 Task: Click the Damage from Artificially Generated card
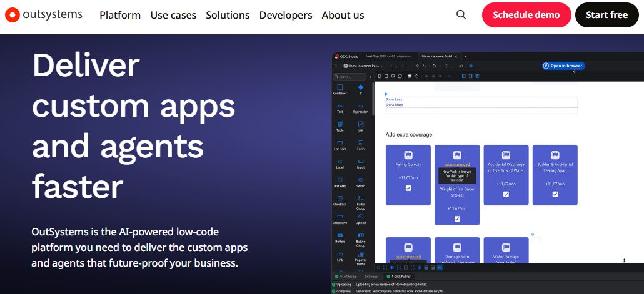tap(457, 250)
